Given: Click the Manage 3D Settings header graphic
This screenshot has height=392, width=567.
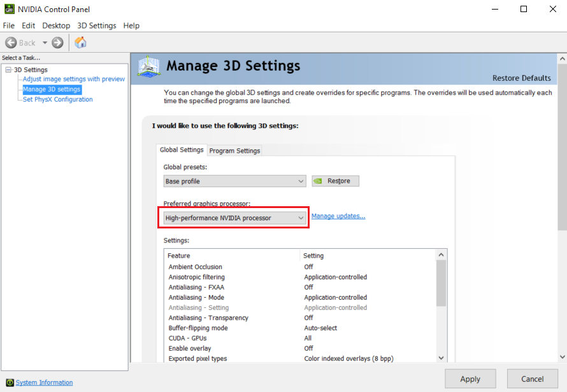Looking at the screenshot, I should [x=148, y=66].
